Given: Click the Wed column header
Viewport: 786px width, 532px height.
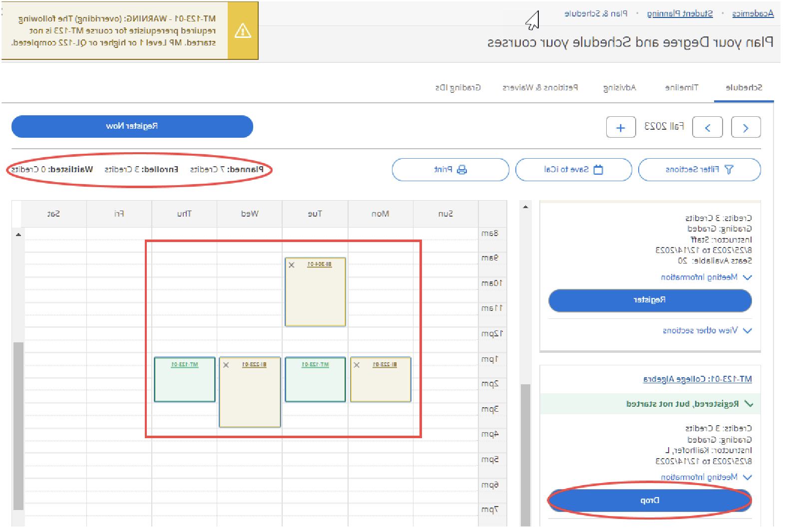Looking at the screenshot, I should pos(250,214).
